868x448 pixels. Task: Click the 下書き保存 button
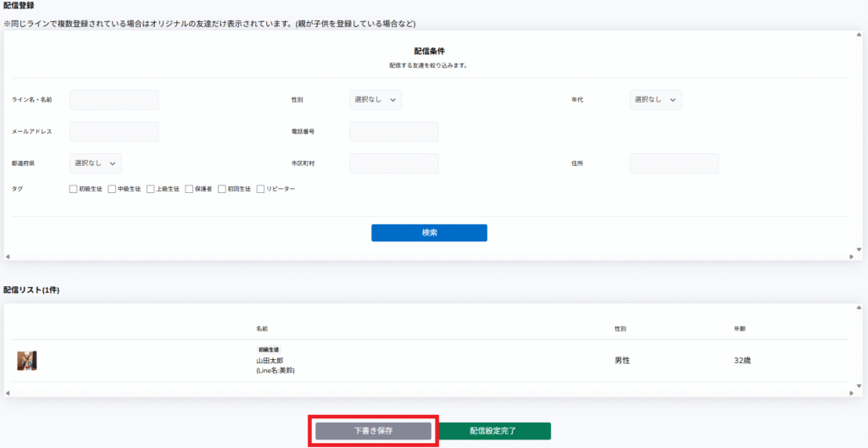373,431
